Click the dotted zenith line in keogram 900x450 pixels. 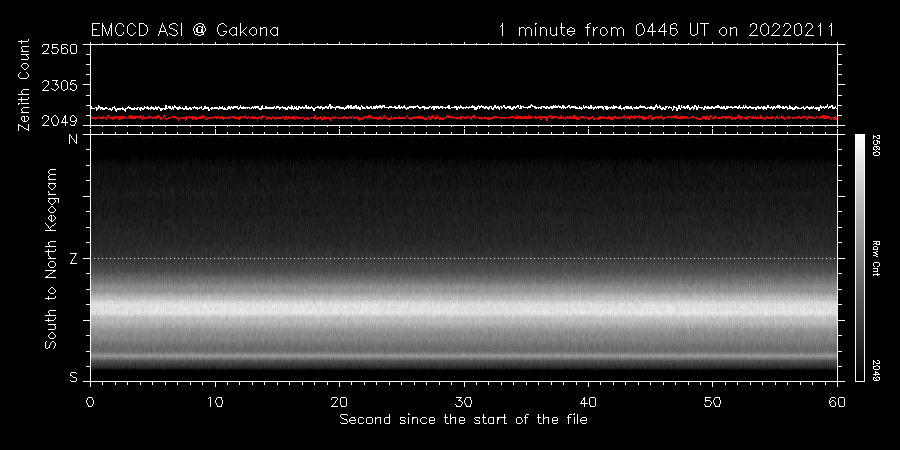(x=464, y=258)
